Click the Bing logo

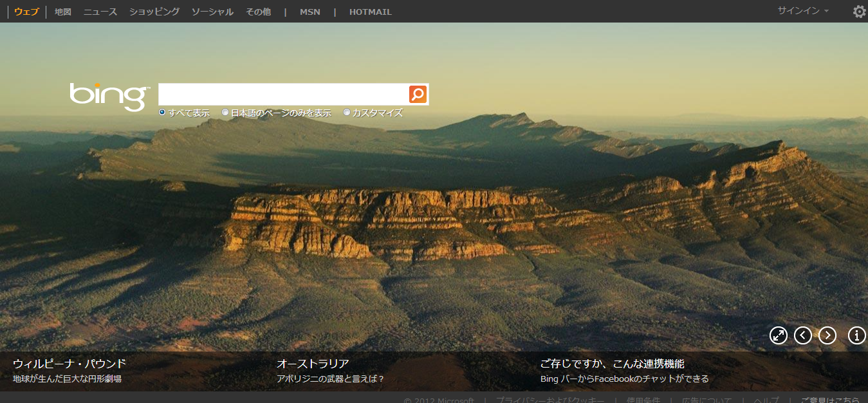[109, 96]
